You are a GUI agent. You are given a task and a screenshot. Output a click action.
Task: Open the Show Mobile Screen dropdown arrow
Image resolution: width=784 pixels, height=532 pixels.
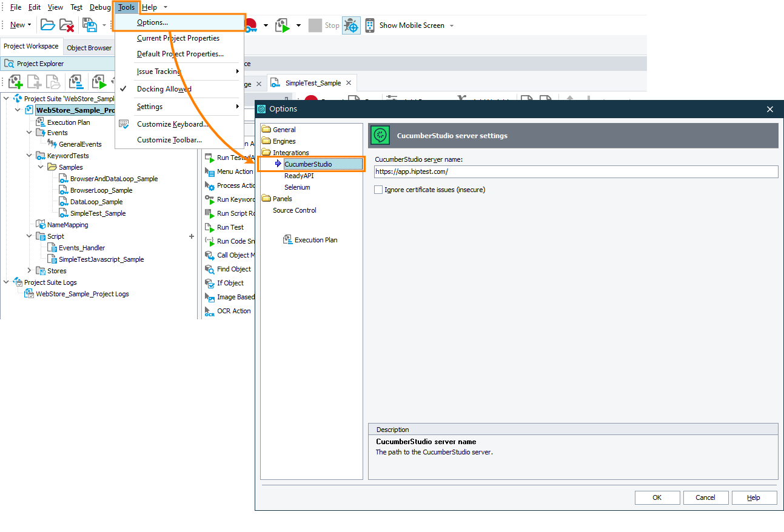[452, 25]
